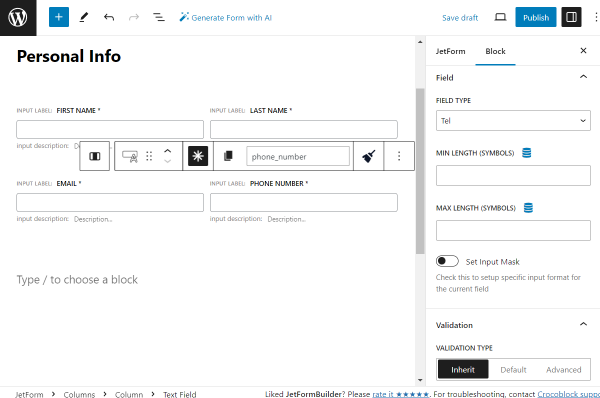
Task: Collapse the Validation panel
Action: (513, 325)
